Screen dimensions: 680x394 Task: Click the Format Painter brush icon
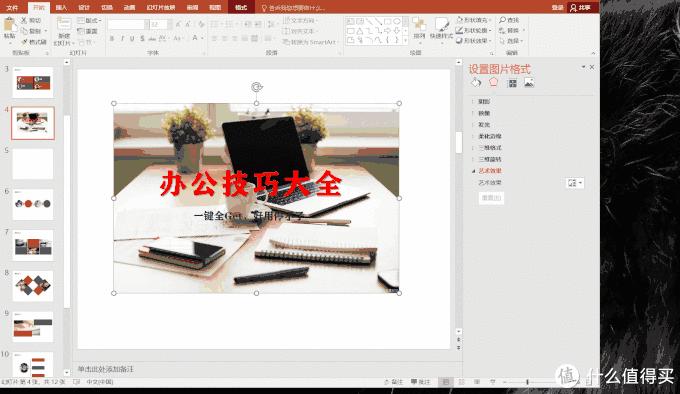(24, 42)
